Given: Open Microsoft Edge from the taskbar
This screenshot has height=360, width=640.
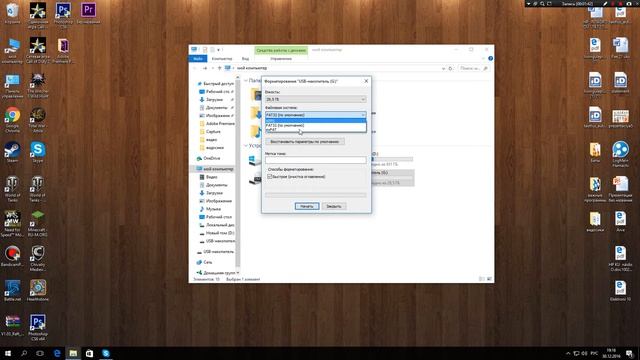Looking at the screenshot, I should [57, 353].
